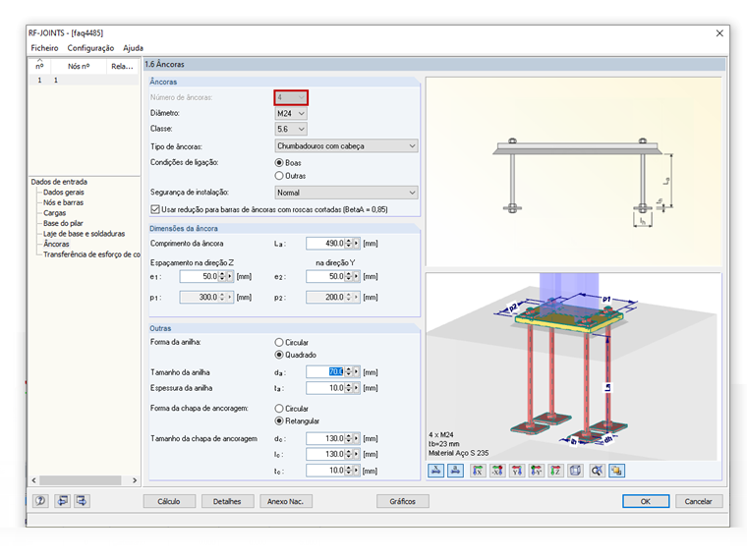Choose 'Retangular' anchor plate shape
Viewport: 747px width, 560px height.
pyautogui.click(x=297, y=420)
